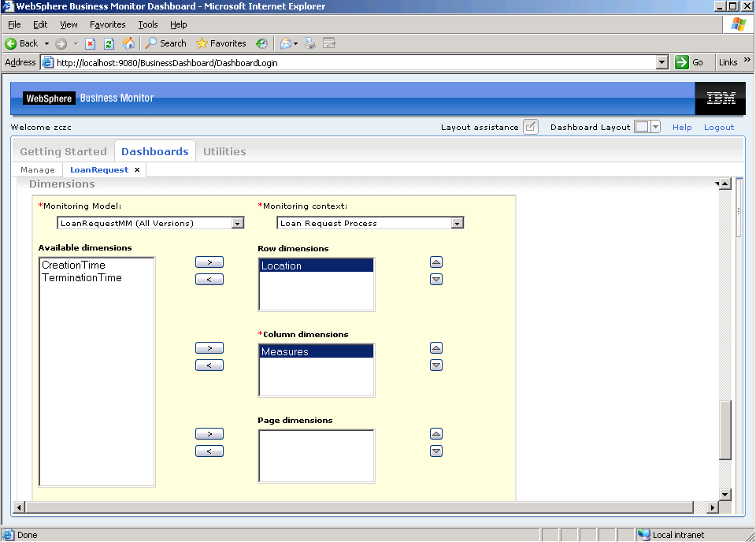Click the Dimensions panel menu triangle

click(x=717, y=184)
